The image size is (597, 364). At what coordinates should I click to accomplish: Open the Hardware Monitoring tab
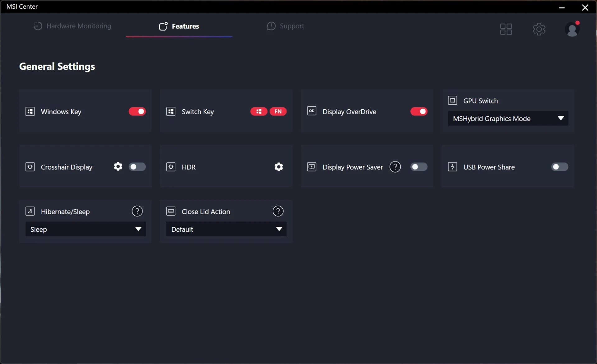click(72, 26)
